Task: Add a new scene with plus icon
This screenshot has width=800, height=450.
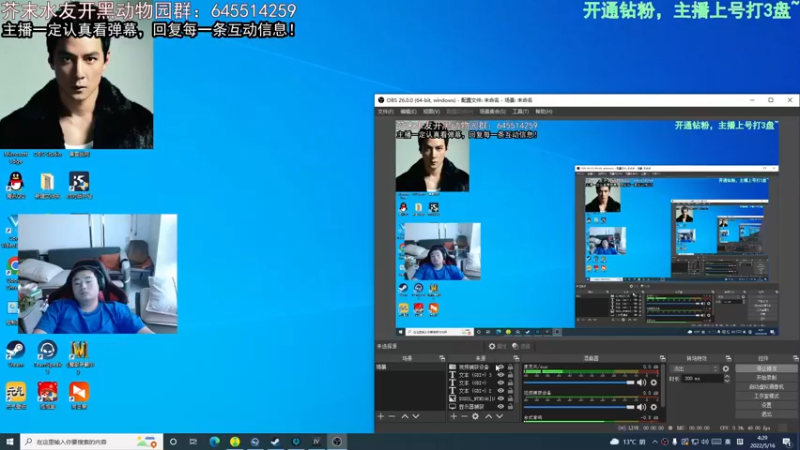Action: [381, 416]
